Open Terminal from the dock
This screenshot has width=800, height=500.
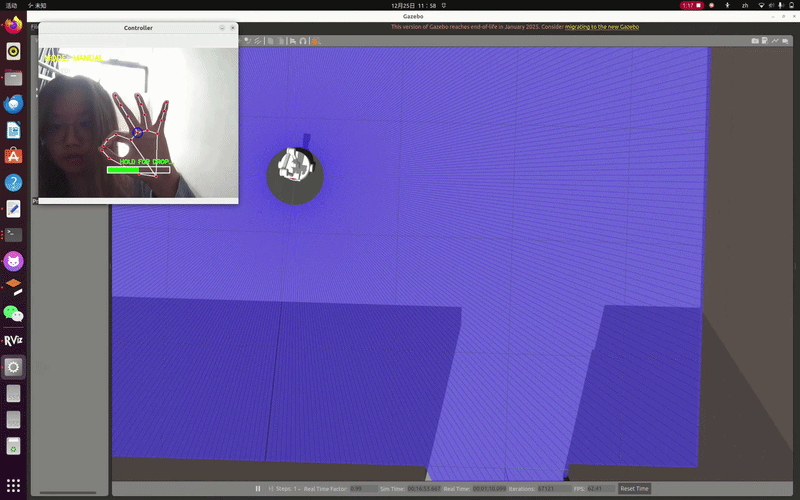click(13, 235)
